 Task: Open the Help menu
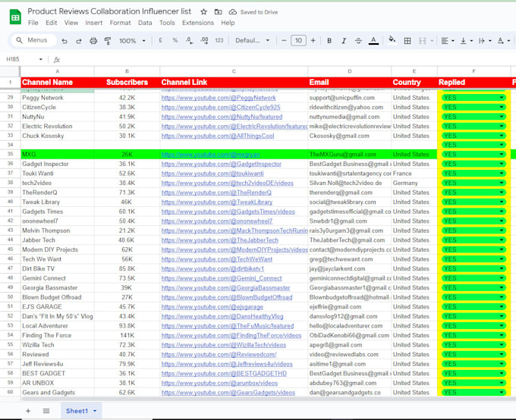click(x=228, y=23)
